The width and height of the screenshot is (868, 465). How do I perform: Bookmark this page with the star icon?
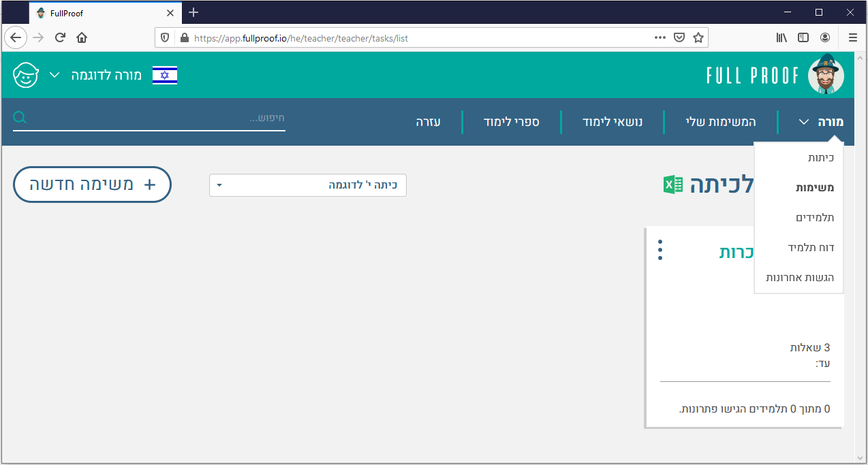[698, 38]
